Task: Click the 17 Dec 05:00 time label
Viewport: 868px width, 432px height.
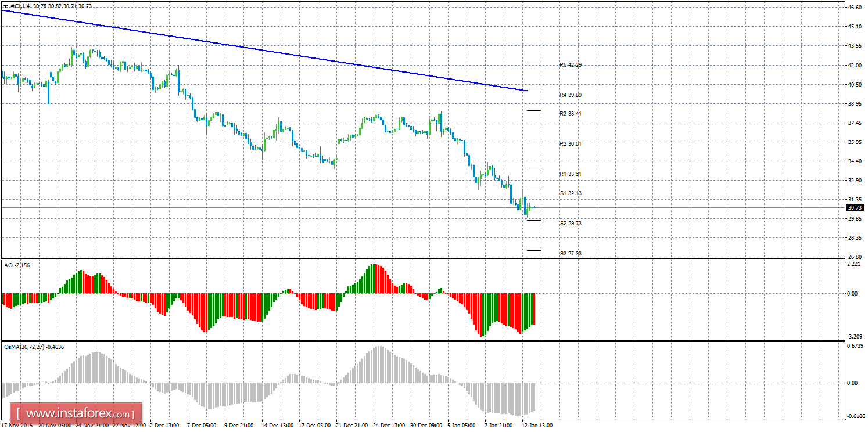Action: [315, 426]
